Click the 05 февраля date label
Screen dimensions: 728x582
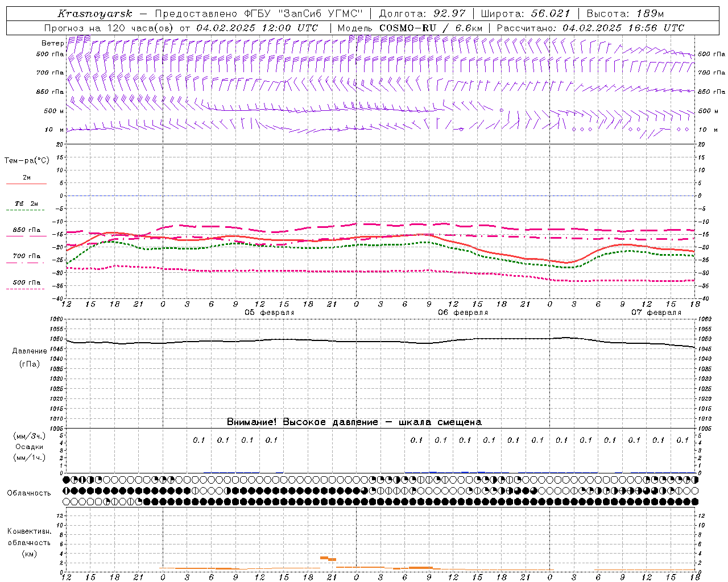(269, 313)
